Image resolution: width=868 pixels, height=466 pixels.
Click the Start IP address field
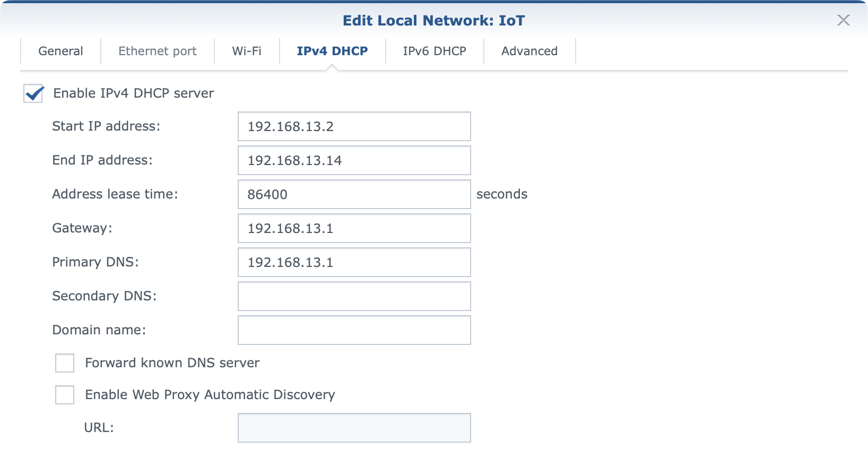354,126
